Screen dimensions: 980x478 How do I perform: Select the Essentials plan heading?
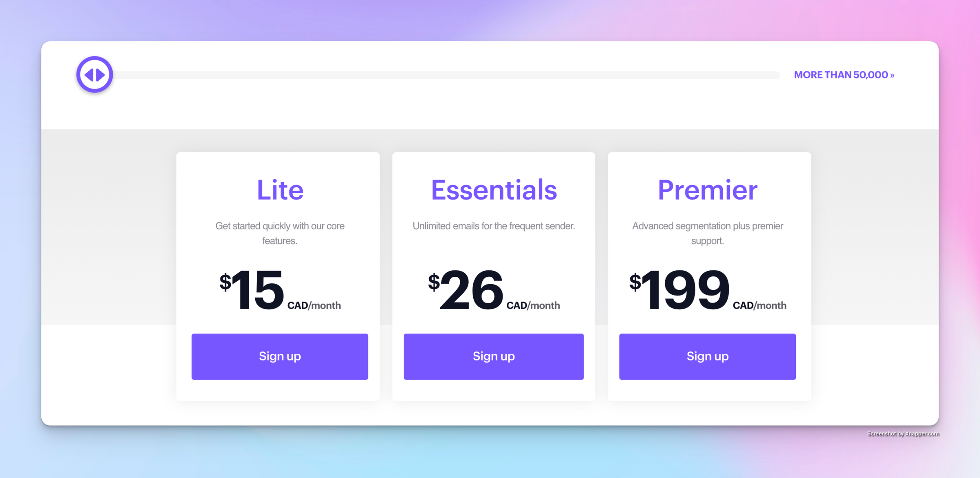coord(494,190)
